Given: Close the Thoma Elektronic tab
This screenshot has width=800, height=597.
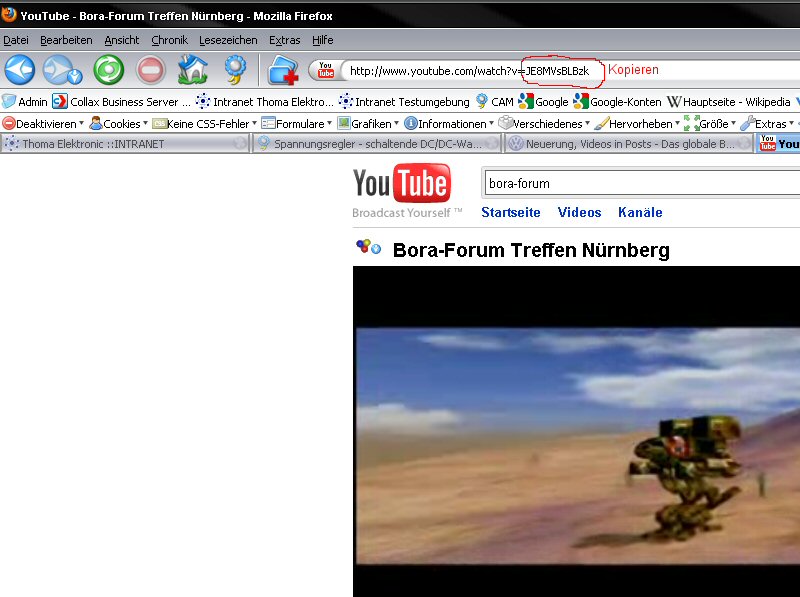Looking at the screenshot, I should pyautogui.click(x=240, y=144).
